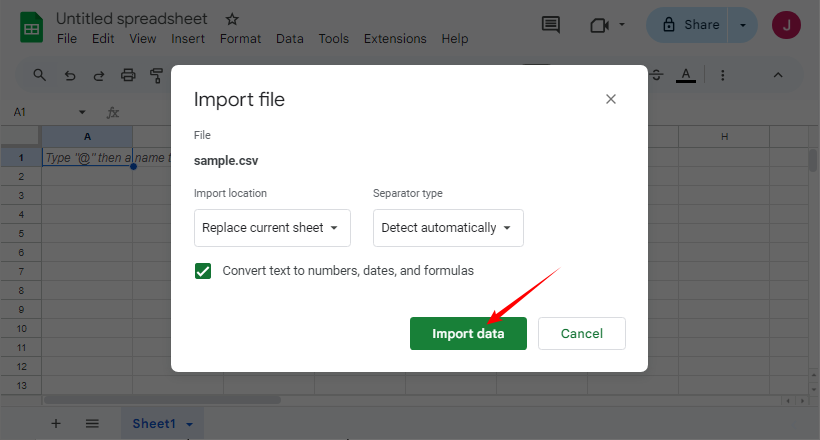Open the Import location dropdown

[272, 228]
